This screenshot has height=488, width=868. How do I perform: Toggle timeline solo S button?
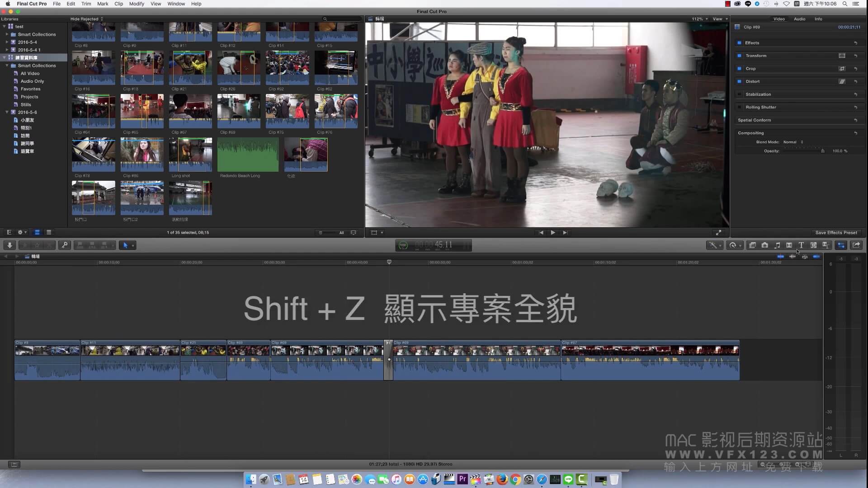[x=805, y=257]
